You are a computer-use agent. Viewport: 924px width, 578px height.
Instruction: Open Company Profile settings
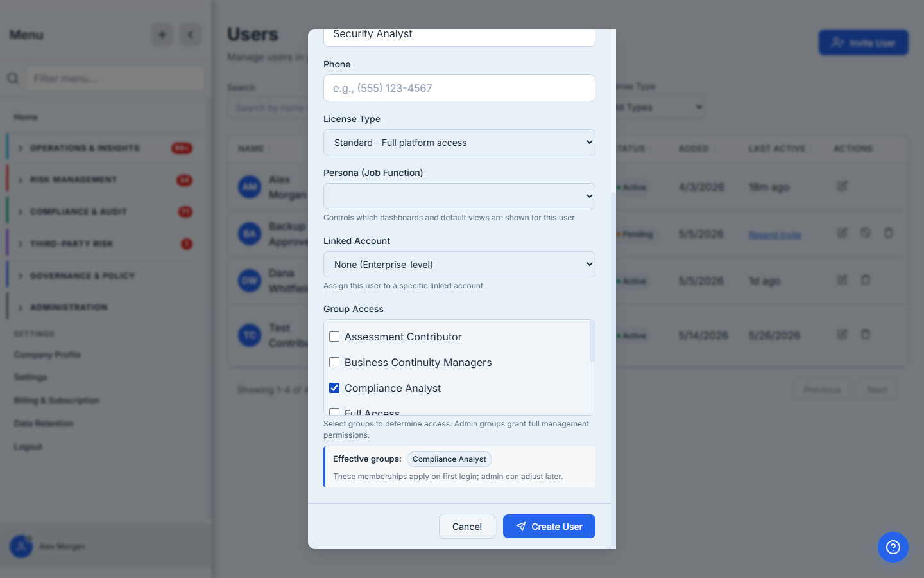pyautogui.click(x=47, y=355)
